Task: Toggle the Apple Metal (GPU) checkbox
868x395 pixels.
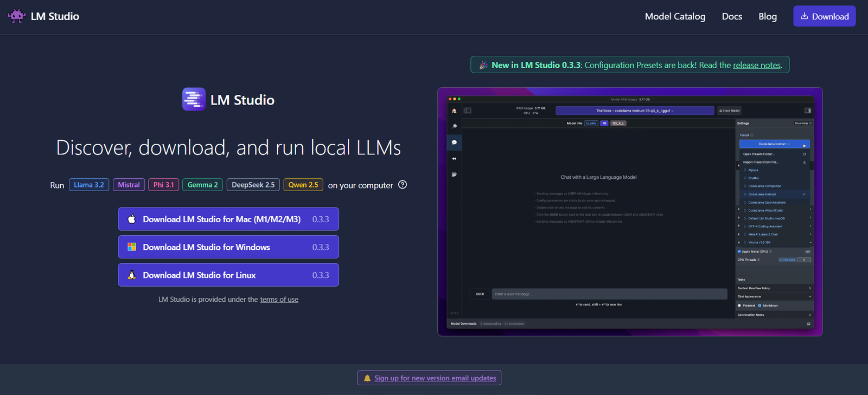Action: (739, 251)
